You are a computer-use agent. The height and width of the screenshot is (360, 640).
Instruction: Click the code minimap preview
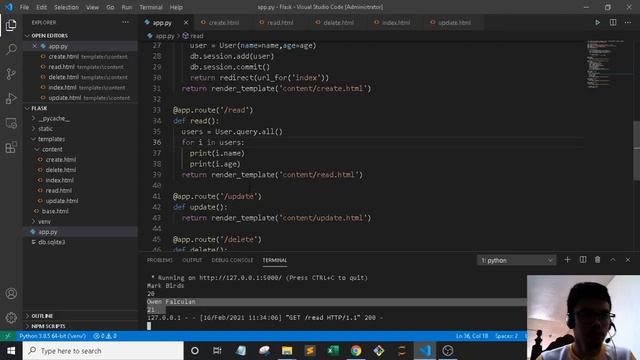605,64
